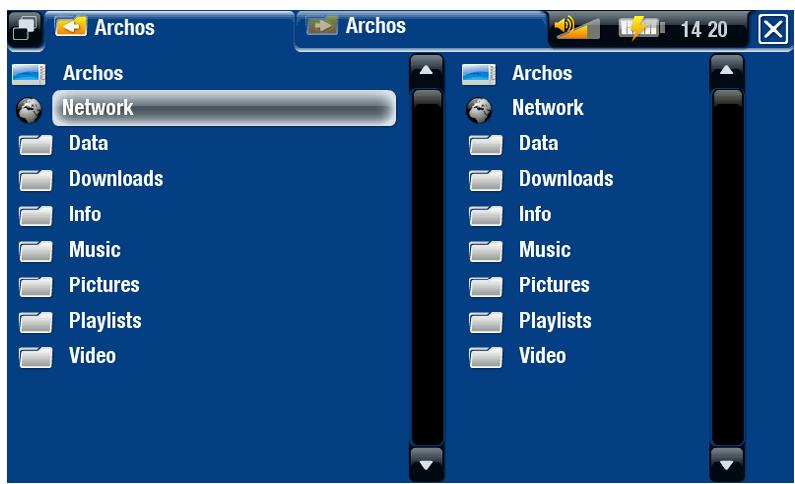Click the left pane scrollbar track

(x=427, y=268)
